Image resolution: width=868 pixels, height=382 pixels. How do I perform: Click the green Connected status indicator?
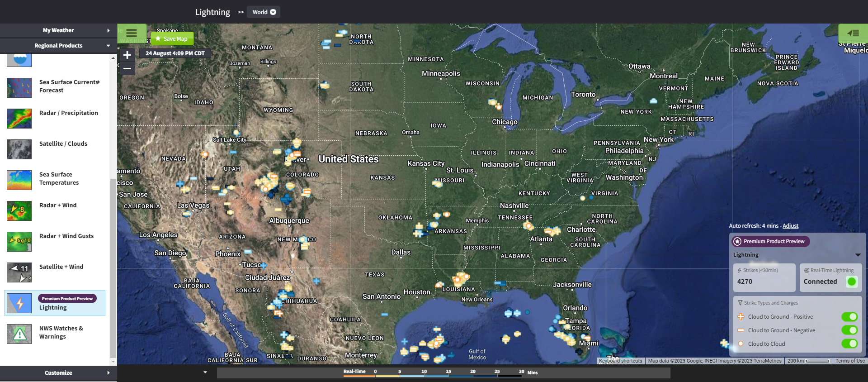click(852, 282)
